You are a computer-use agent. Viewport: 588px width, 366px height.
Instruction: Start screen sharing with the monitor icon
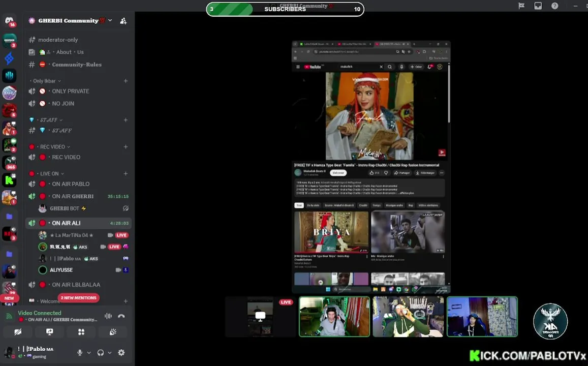point(49,332)
